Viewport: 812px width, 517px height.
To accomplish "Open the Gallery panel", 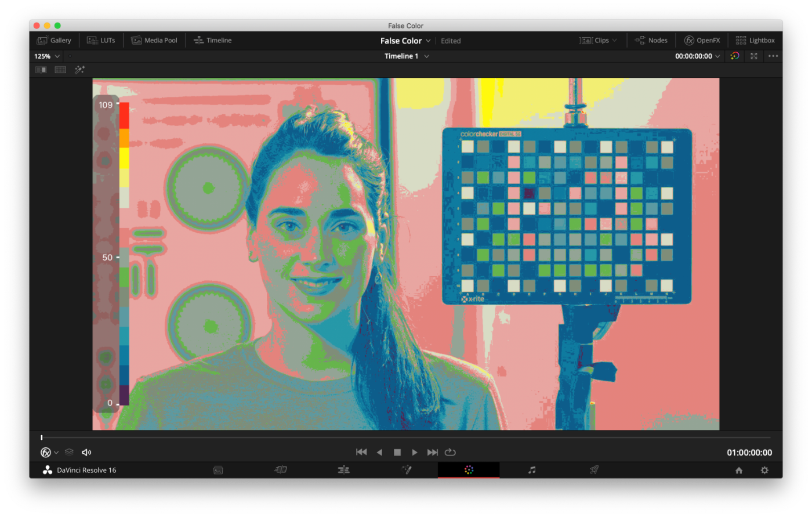I will click(x=54, y=41).
